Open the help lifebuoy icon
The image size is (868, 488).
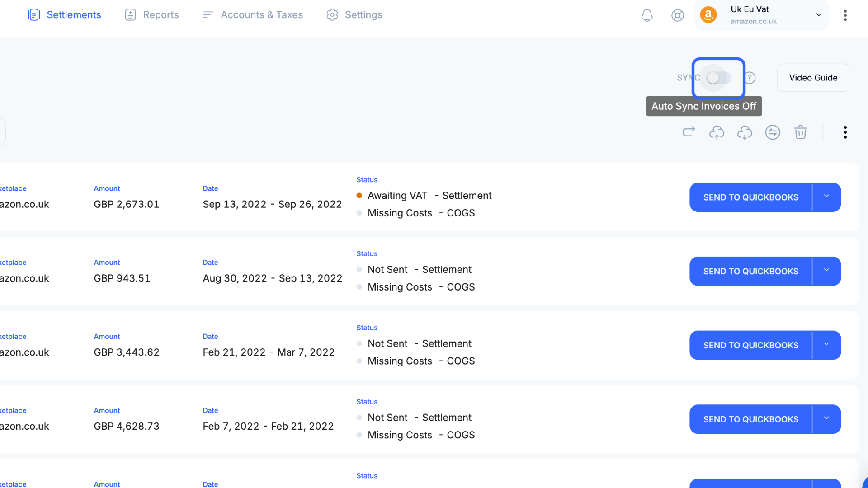click(677, 15)
